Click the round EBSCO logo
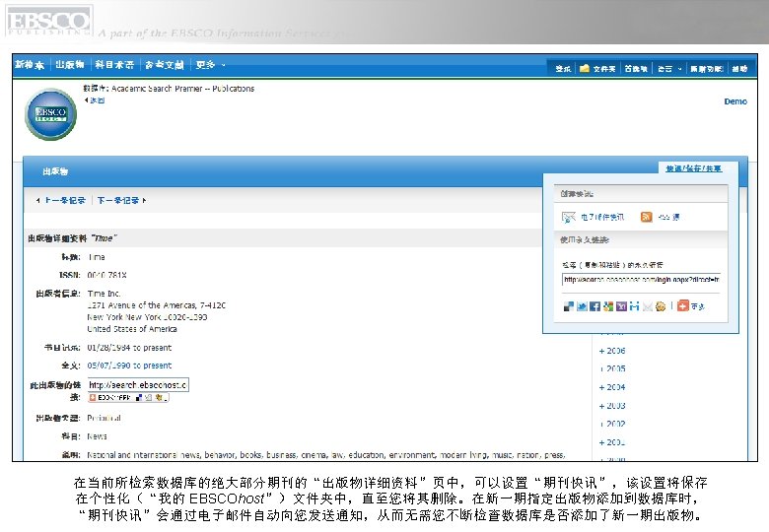Image resolution: width=769 pixels, height=532 pixels. pyautogui.click(x=50, y=114)
